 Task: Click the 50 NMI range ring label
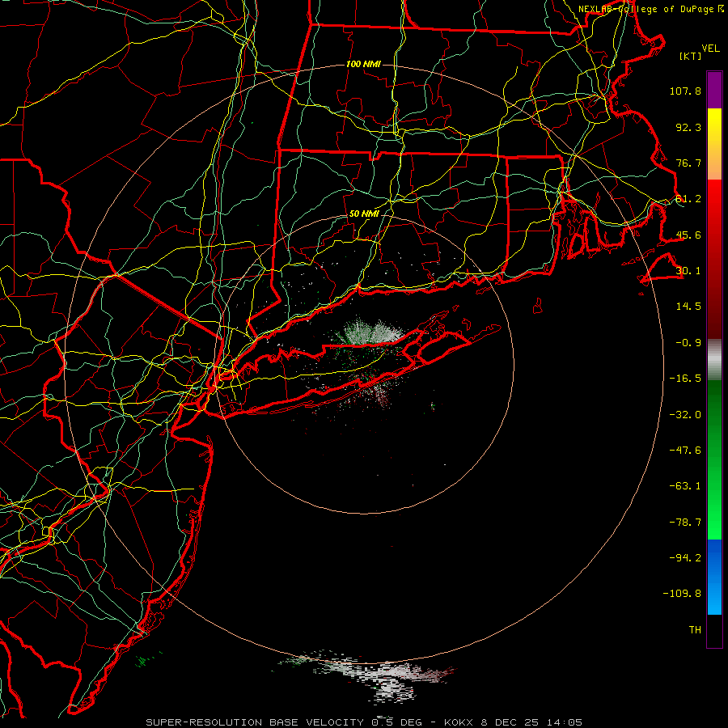pos(364,214)
